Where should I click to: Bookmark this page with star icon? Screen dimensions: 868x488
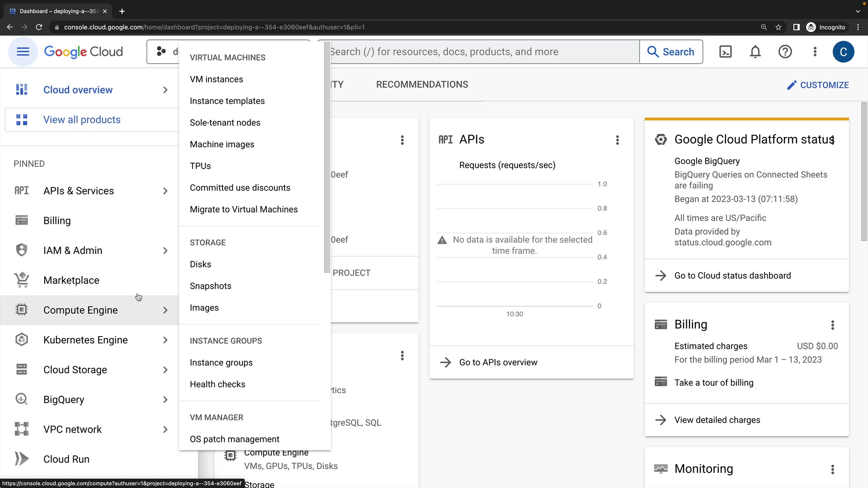pyautogui.click(x=778, y=27)
